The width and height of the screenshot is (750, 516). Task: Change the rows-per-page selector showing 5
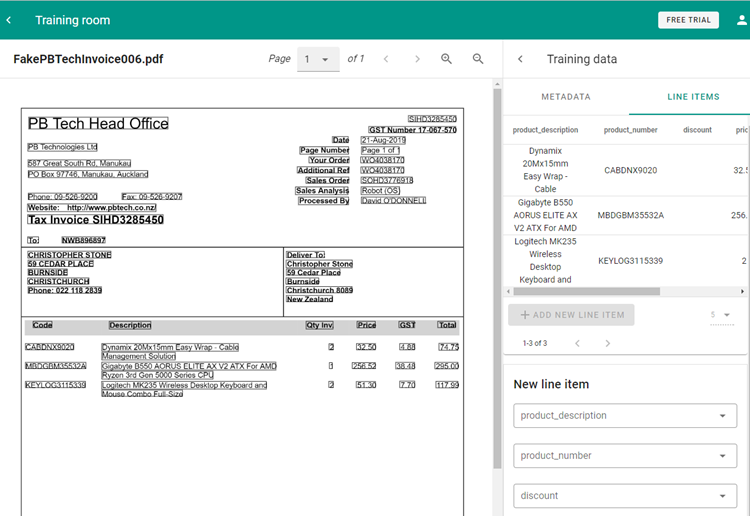tap(720, 315)
